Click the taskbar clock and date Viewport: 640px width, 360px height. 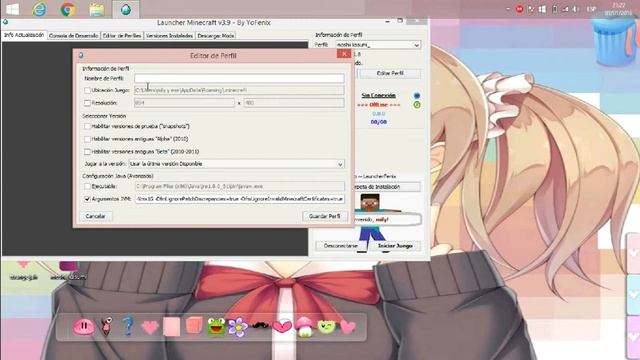coord(619,9)
